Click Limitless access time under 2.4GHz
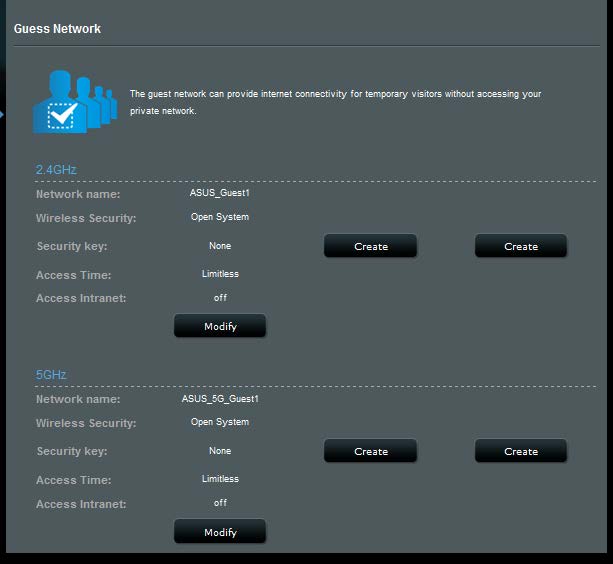This screenshot has height=564, width=613. pyautogui.click(x=220, y=274)
